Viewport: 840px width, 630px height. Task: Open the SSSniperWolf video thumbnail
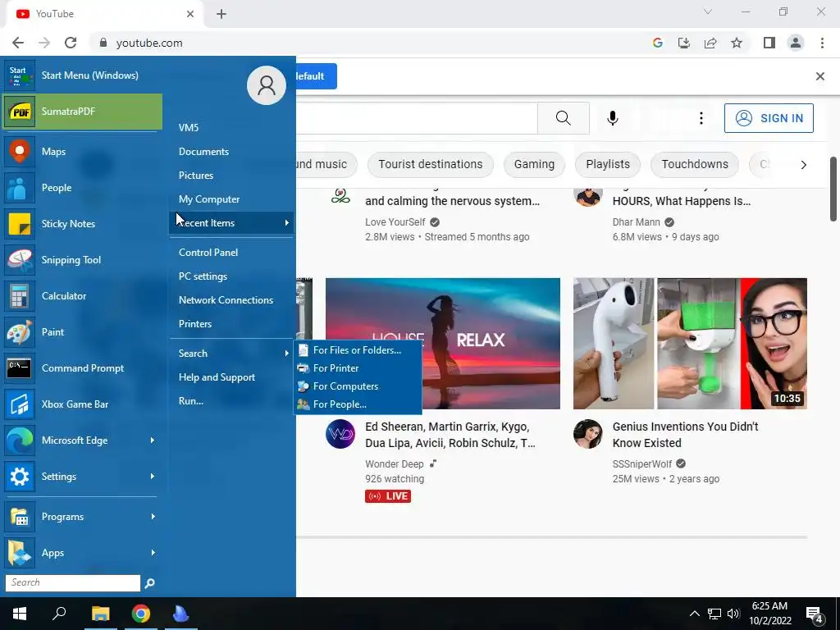(690, 344)
